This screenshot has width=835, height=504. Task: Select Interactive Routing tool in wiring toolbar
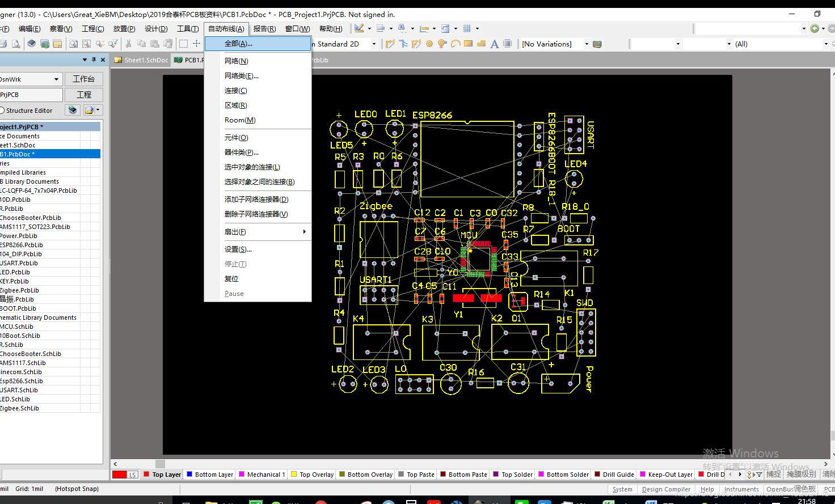coord(390,44)
